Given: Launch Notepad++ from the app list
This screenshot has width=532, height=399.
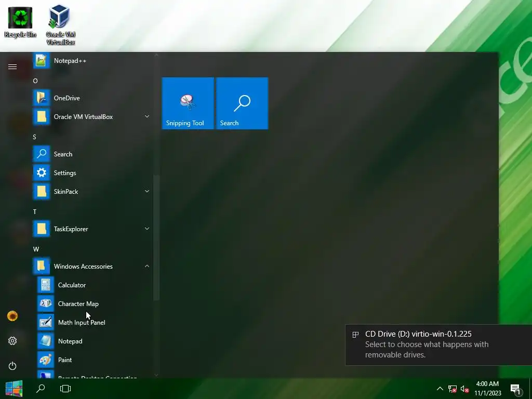Looking at the screenshot, I should pyautogui.click(x=91, y=61).
